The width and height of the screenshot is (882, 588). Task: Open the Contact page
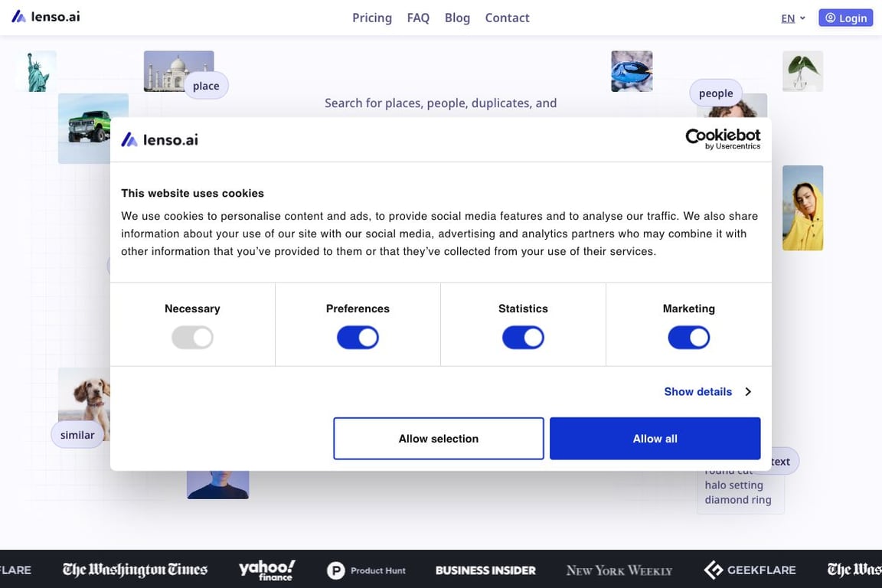(507, 18)
